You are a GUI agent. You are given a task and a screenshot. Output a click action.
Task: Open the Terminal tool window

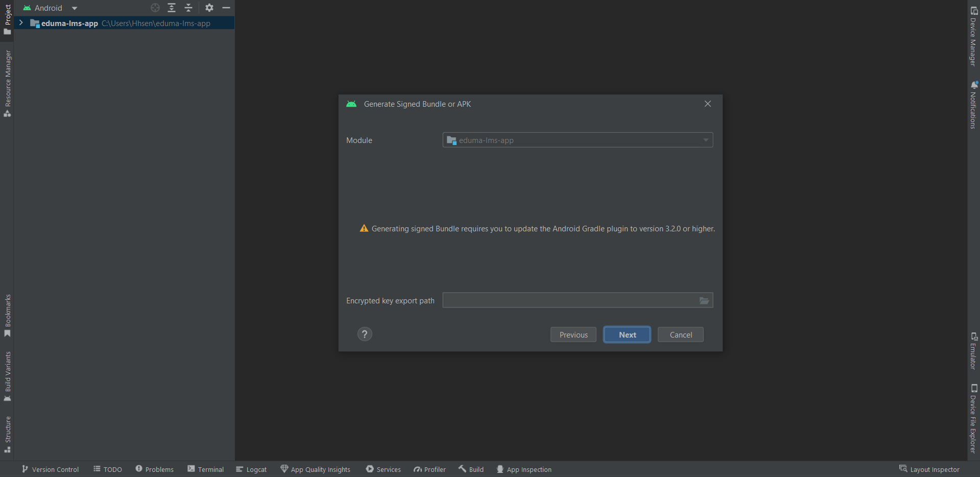coord(205,469)
